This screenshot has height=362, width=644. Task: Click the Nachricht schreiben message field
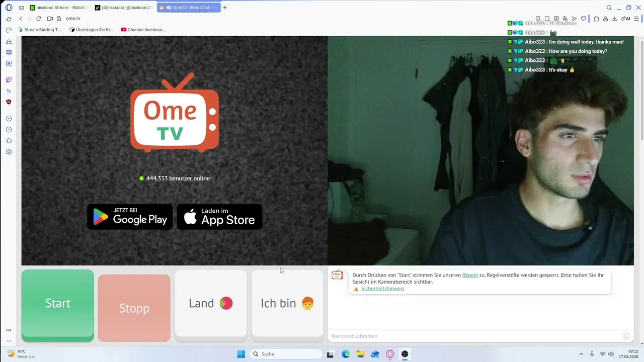pyautogui.click(x=475, y=336)
